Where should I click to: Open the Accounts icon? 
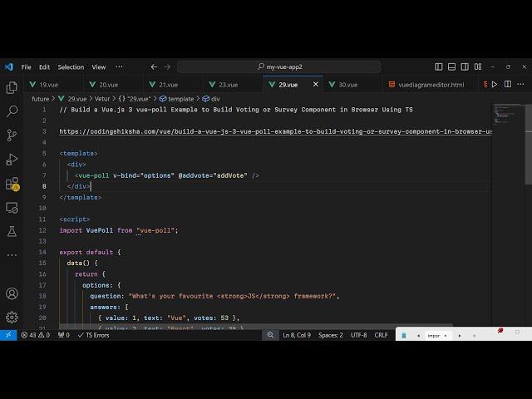coord(12,293)
